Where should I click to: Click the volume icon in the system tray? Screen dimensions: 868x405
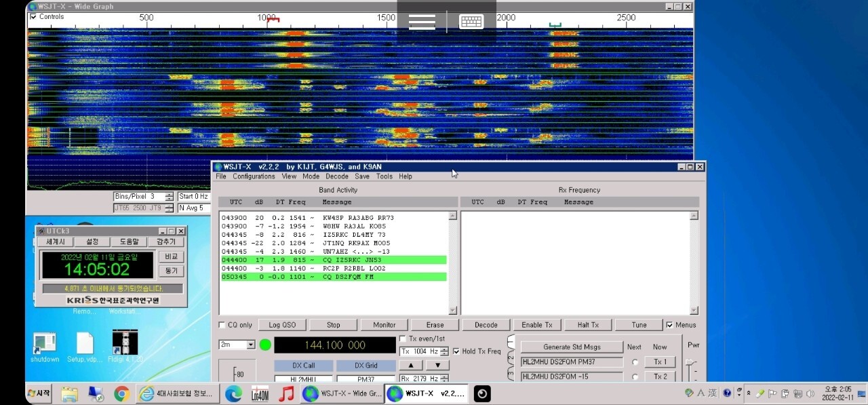tap(809, 393)
